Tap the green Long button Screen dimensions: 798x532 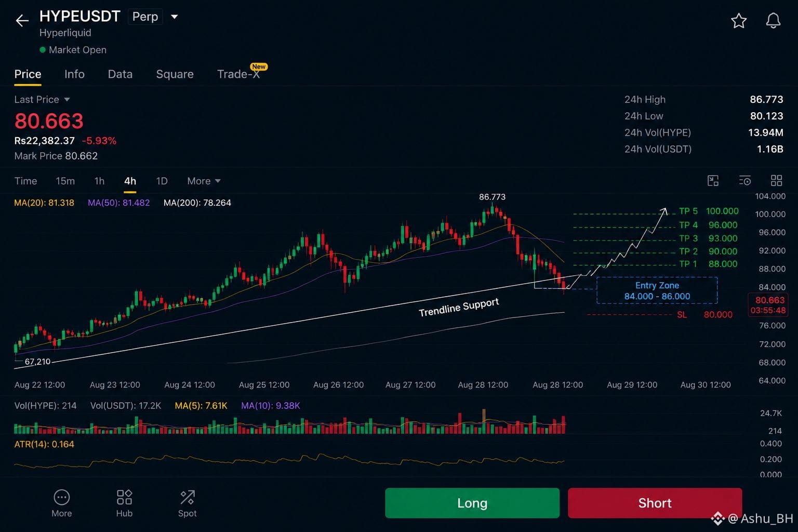coord(472,503)
